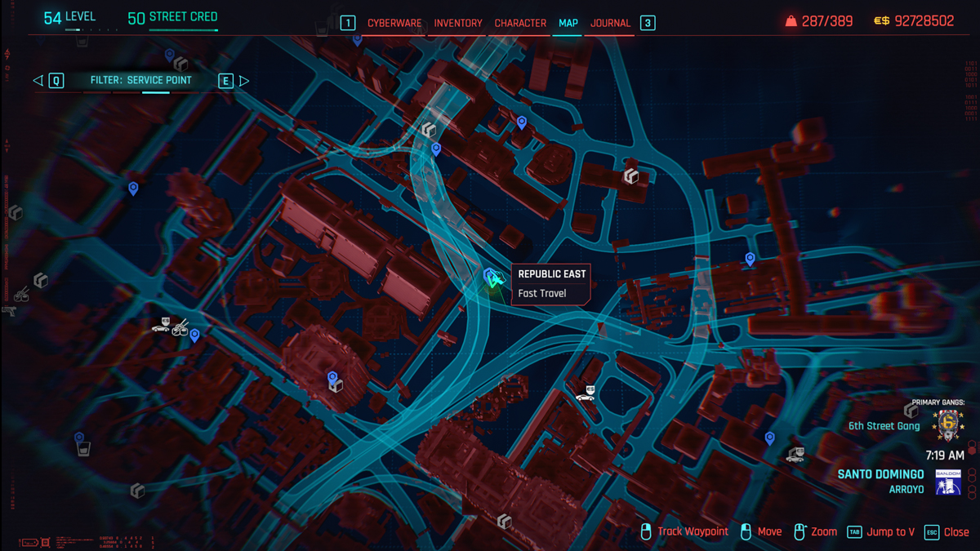Switch to previous filter with left arrow
Viewport: 980px width, 551px height.
coord(38,80)
